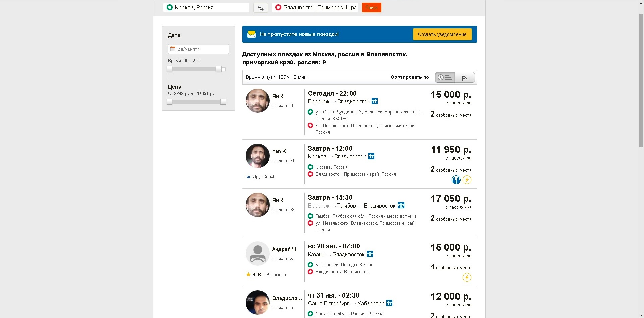The image size is (644, 318).
Task: Click Создать уведомление button
Action: tap(442, 34)
